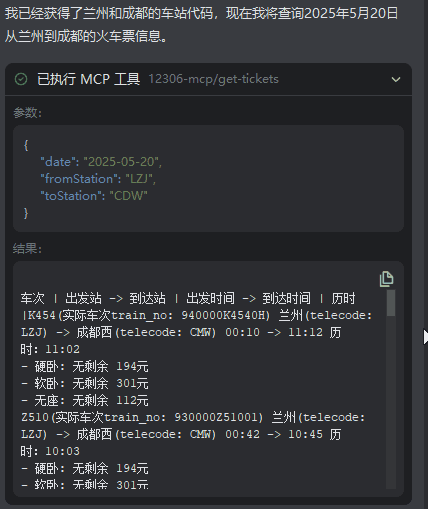Click the 参数 section label
428x509 pixels.
[28, 113]
